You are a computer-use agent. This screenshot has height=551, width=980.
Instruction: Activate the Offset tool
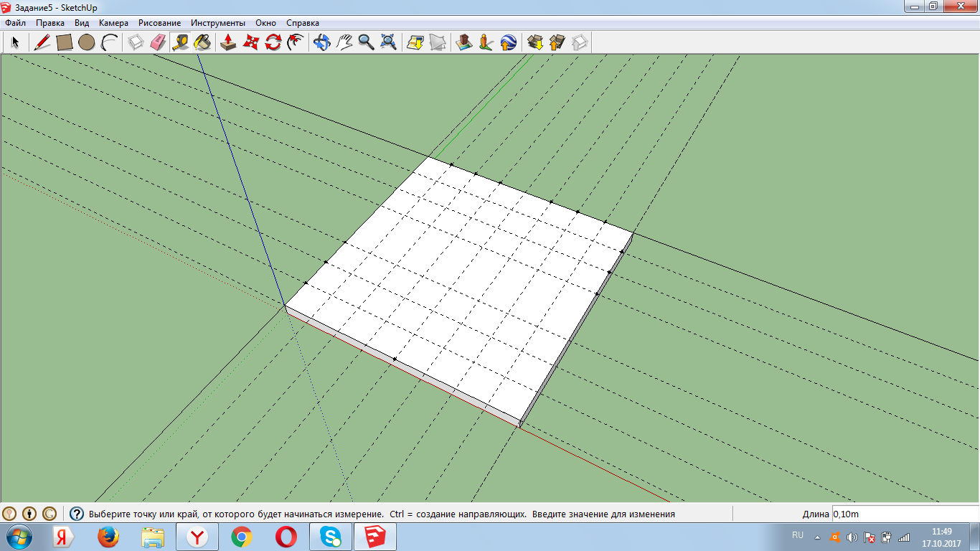(295, 42)
